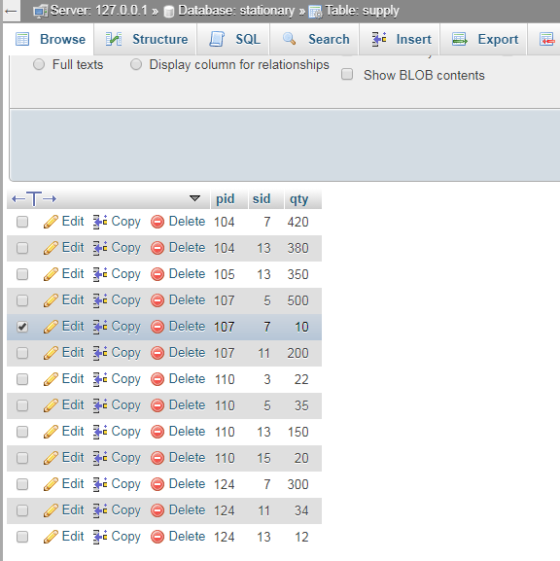Click Edit pencil icon for row pid 110, qty 20
560x561 pixels.
(x=50, y=458)
